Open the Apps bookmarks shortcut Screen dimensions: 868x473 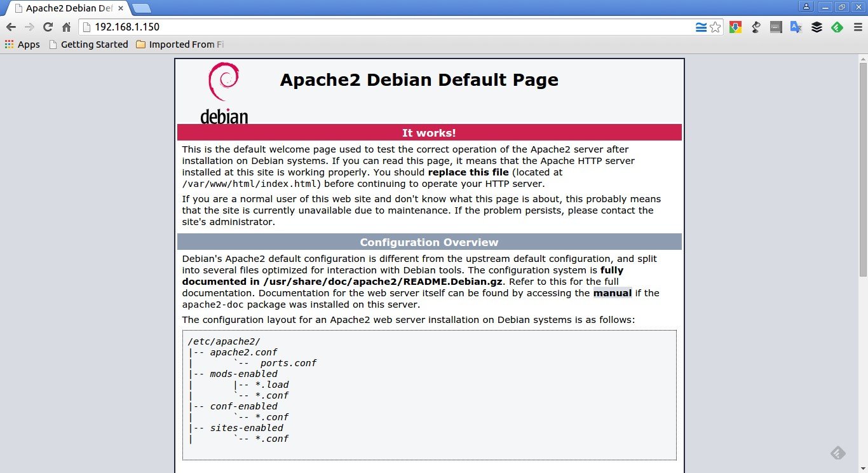[x=22, y=45]
